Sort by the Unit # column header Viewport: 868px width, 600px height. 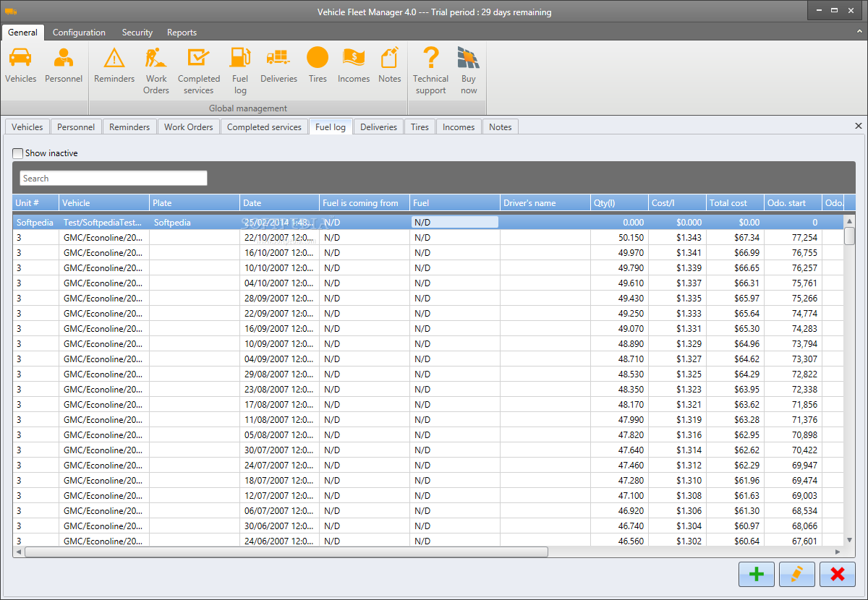[35, 203]
